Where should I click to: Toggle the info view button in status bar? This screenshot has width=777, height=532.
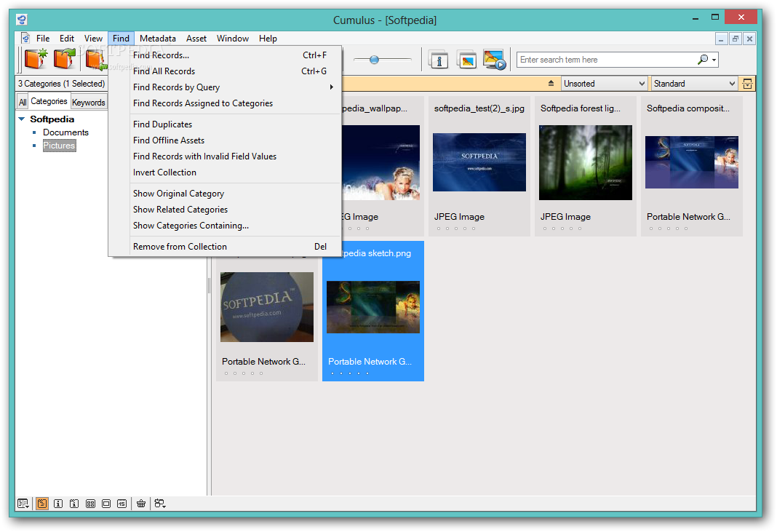pos(58,503)
